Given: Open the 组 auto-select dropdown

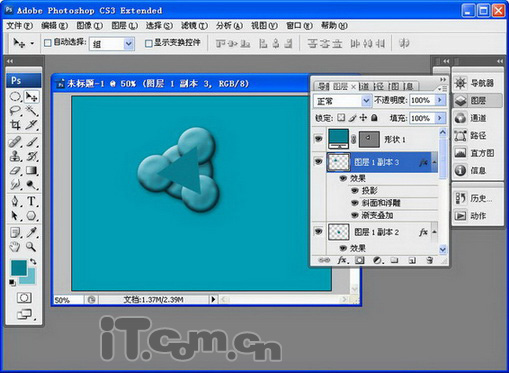Looking at the screenshot, I should click(x=129, y=43).
